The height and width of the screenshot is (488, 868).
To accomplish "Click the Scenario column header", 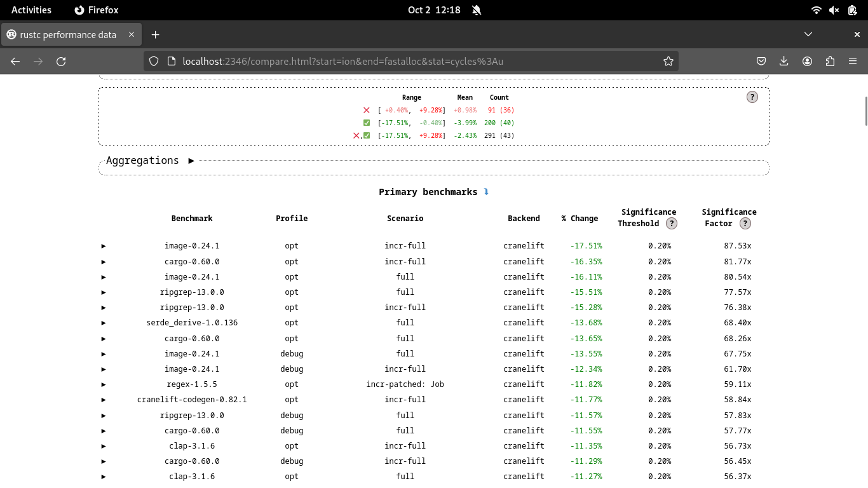I will tap(405, 218).
